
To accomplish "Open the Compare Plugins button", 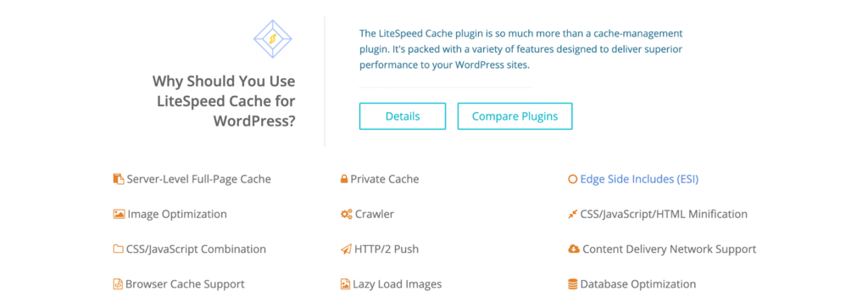I will click(515, 116).
